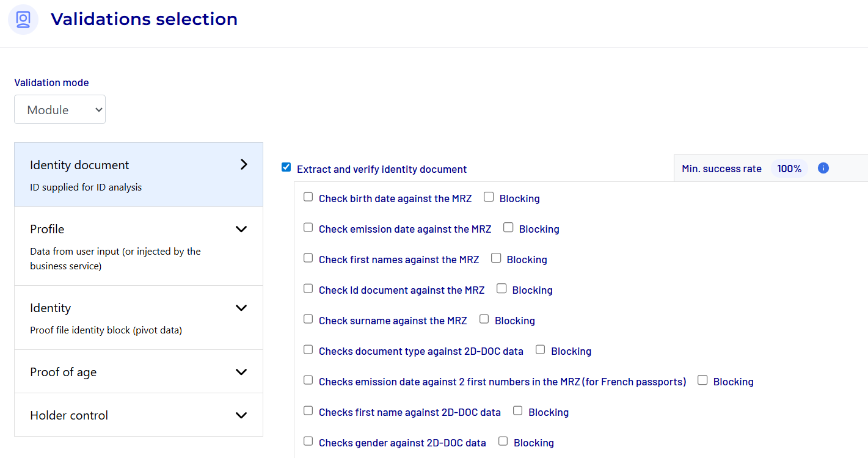
Task: Tick Blocking for first name 2D-DOC check
Action: pyautogui.click(x=518, y=410)
